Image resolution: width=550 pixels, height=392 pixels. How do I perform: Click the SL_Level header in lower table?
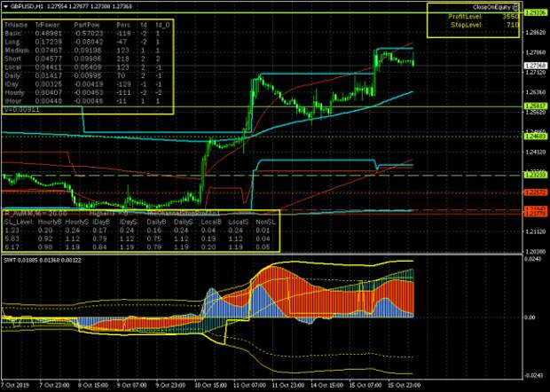[x=20, y=221]
